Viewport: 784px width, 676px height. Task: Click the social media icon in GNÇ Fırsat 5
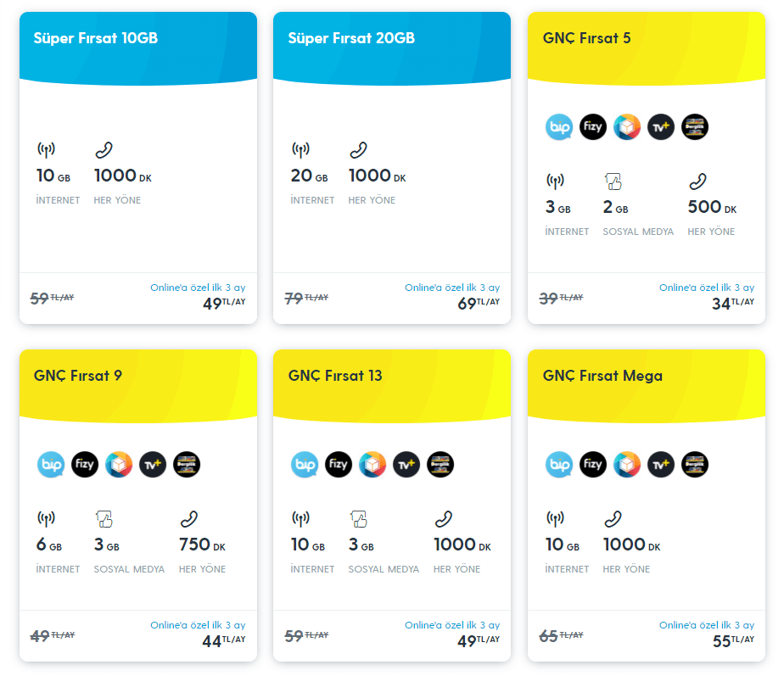pos(613,181)
